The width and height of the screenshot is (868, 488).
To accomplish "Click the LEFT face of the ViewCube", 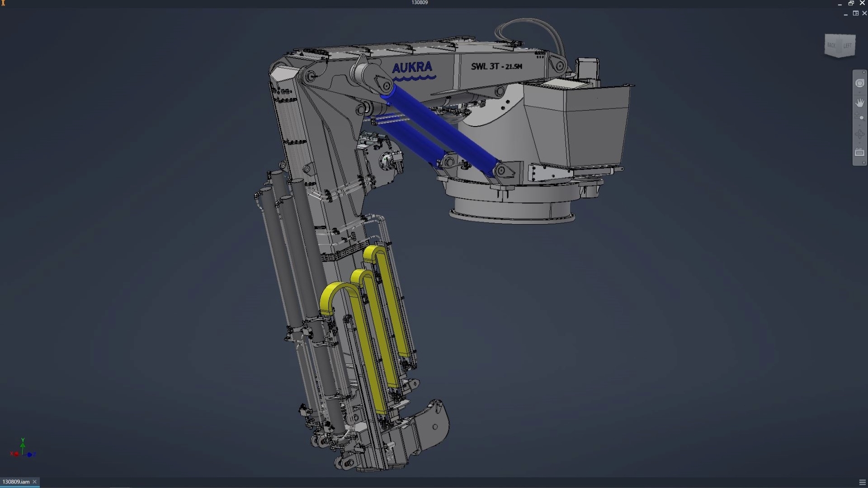I will pos(848,46).
